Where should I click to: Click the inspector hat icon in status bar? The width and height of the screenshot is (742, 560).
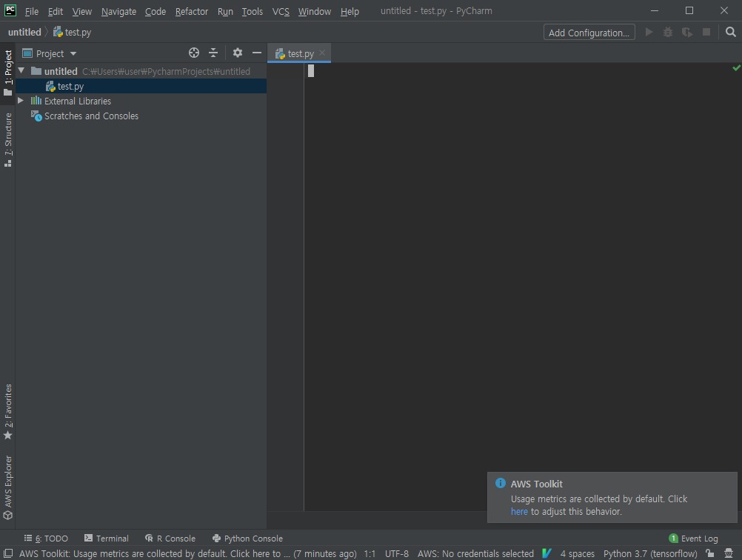tap(729, 553)
